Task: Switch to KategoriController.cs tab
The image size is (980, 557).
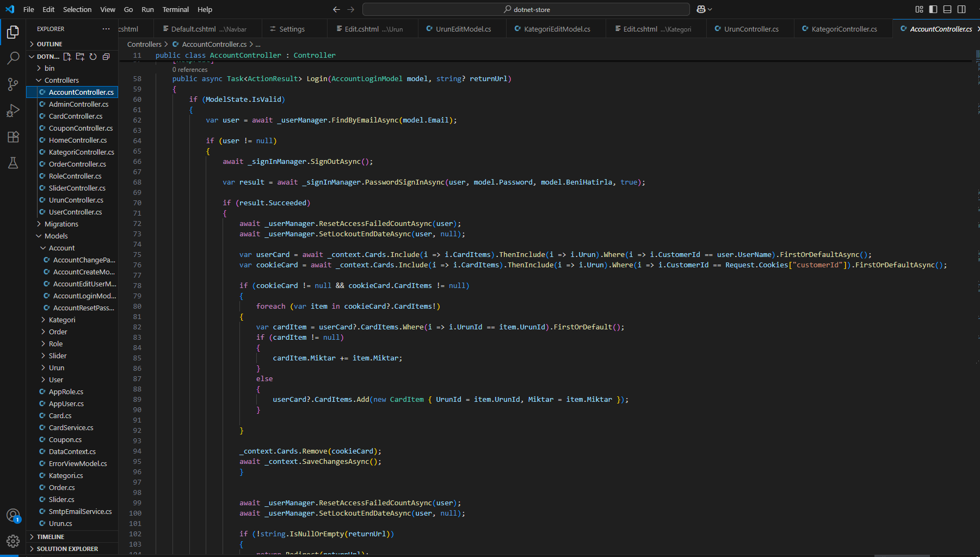Action: 844,29
